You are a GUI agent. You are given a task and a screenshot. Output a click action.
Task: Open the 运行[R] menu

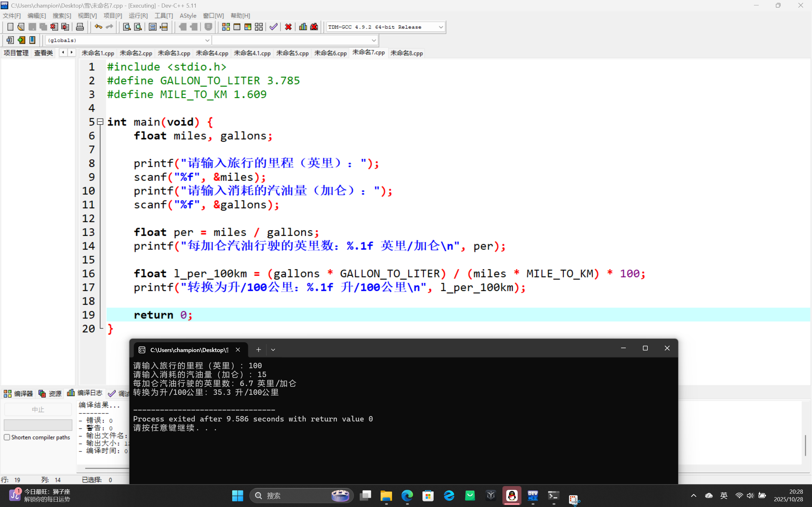(138, 16)
